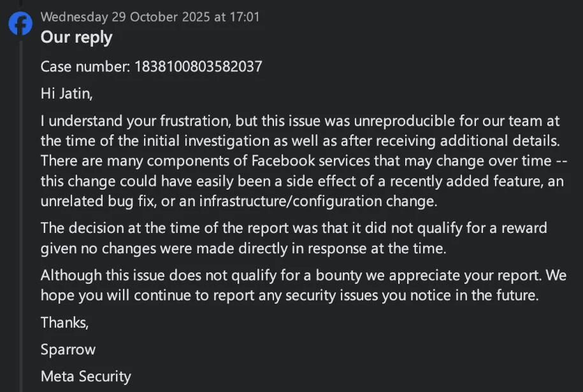Viewport: 583px width, 392px height.
Task: Click the word "reward" in the message
Action: tap(524, 228)
